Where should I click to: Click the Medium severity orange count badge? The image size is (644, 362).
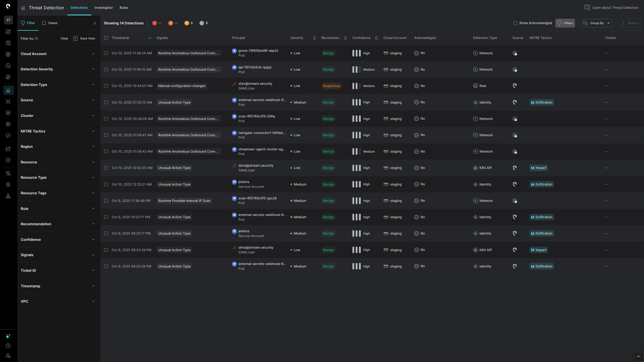coord(187,23)
